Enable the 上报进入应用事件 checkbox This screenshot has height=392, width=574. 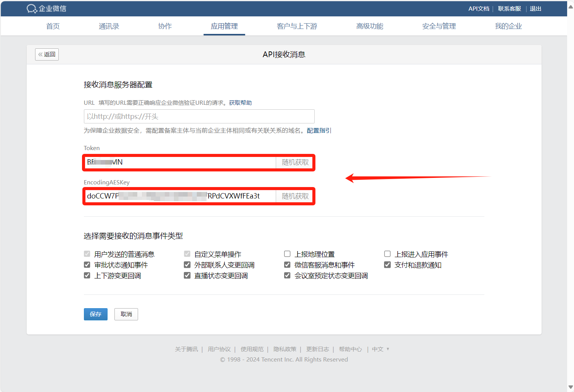click(x=387, y=254)
